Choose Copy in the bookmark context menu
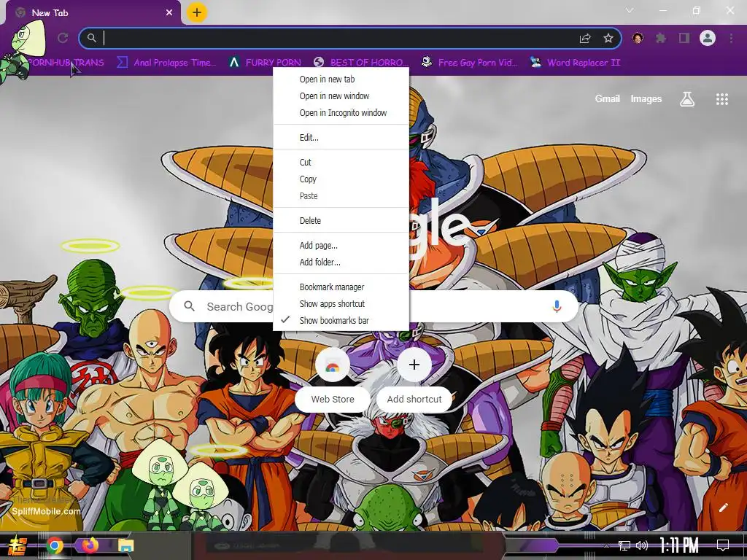The height and width of the screenshot is (560, 747). [341, 179]
